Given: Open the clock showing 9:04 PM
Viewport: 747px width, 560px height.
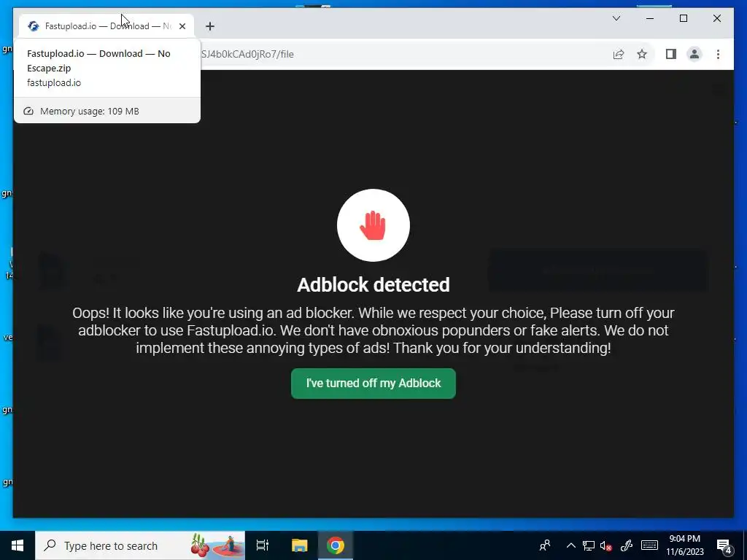Looking at the screenshot, I should tap(684, 545).
